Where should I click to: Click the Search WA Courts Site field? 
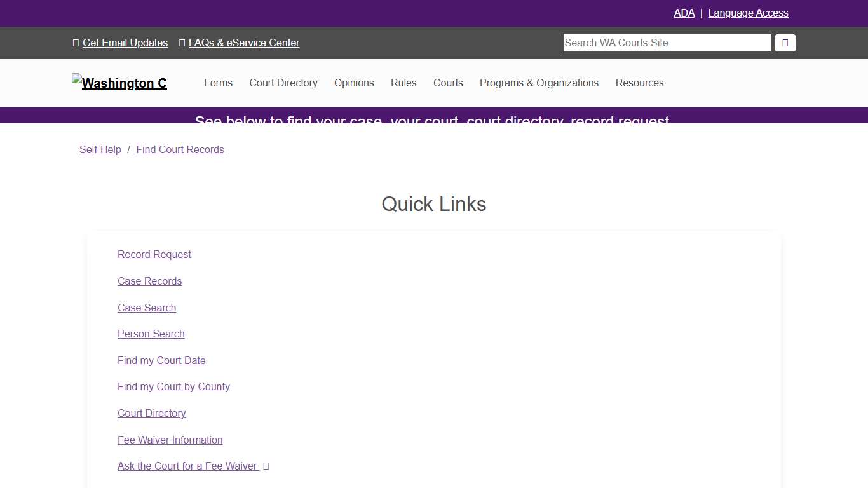click(667, 43)
